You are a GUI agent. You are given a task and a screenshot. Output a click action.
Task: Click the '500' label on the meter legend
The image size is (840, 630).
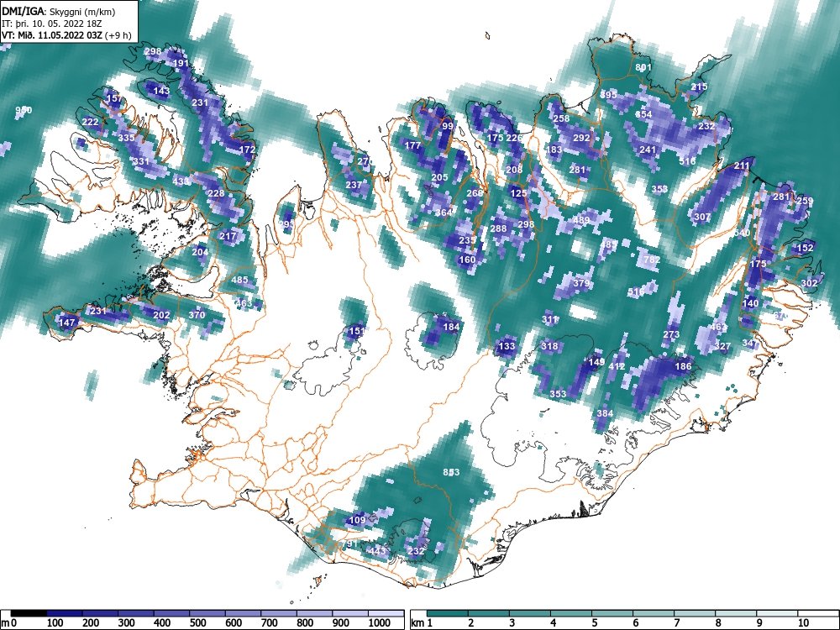pyautogui.click(x=197, y=622)
